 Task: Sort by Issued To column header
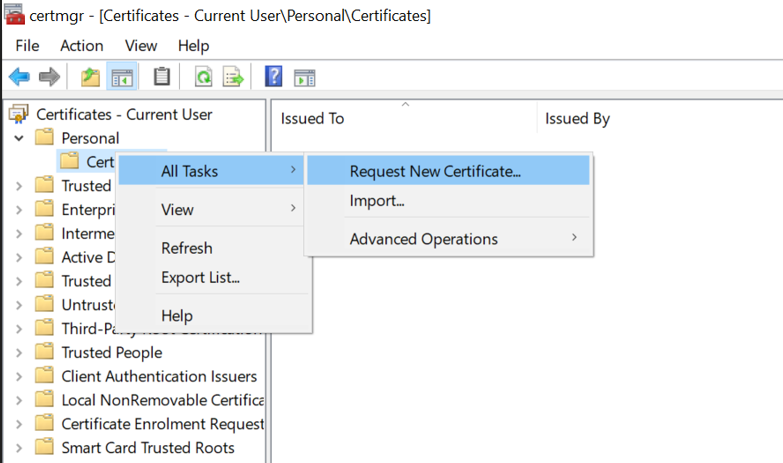312,119
